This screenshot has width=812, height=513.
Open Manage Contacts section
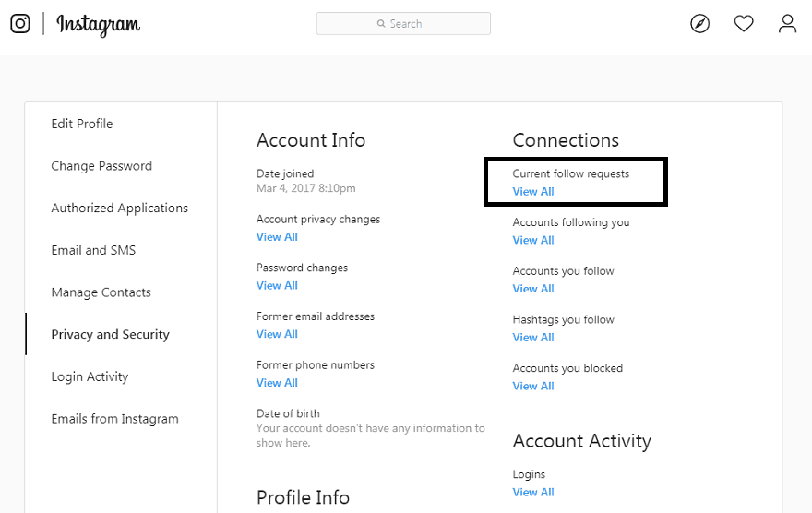coord(101,292)
